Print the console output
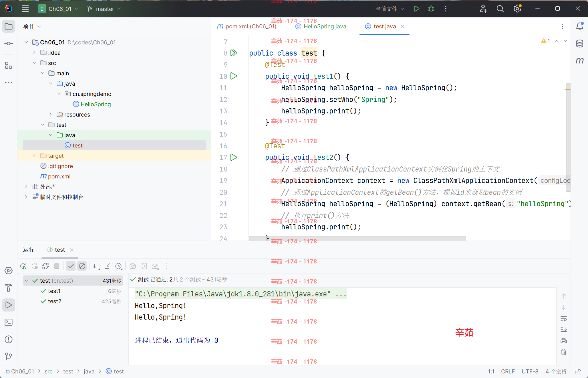The width and height of the screenshot is (588, 378). [x=564, y=341]
